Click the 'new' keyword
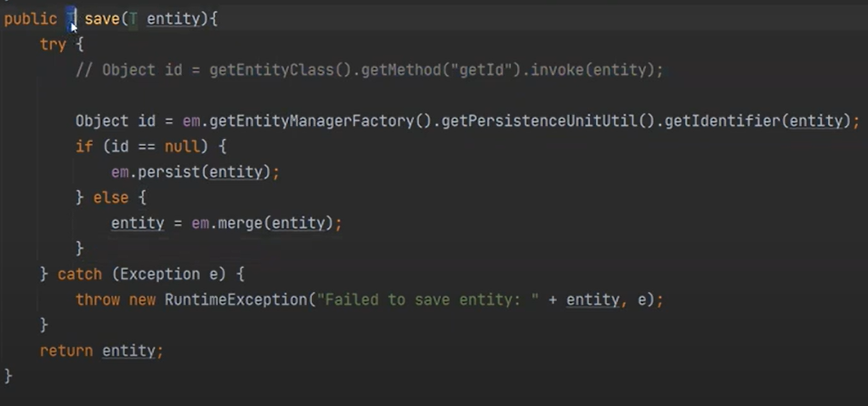 click(142, 300)
